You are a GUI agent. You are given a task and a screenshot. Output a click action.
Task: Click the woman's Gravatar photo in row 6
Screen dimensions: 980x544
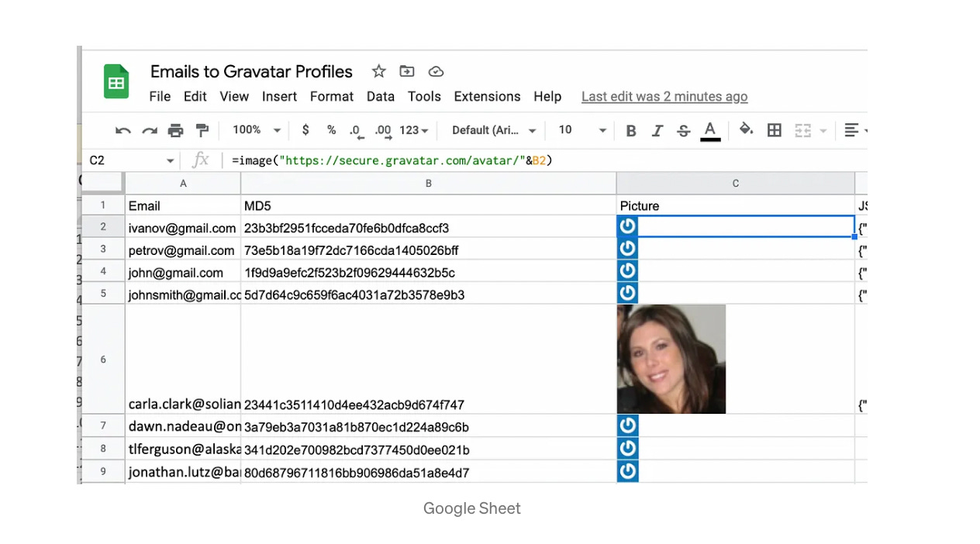(671, 359)
